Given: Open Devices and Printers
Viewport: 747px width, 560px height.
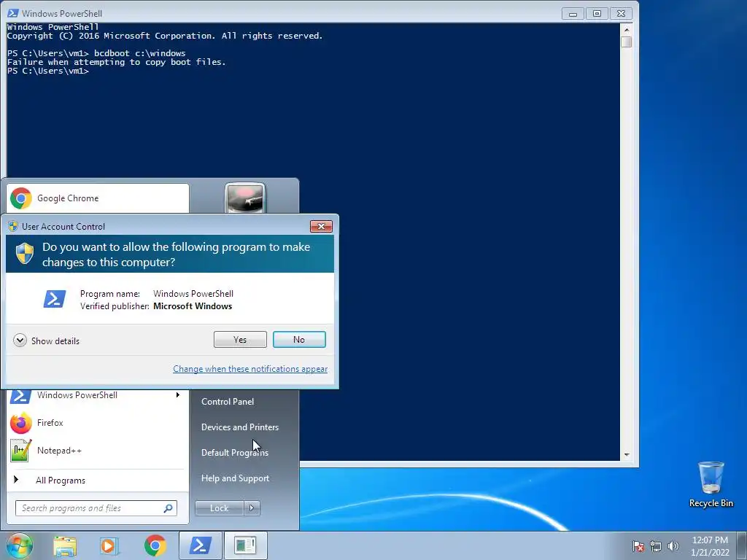Looking at the screenshot, I should (x=240, y=427).
